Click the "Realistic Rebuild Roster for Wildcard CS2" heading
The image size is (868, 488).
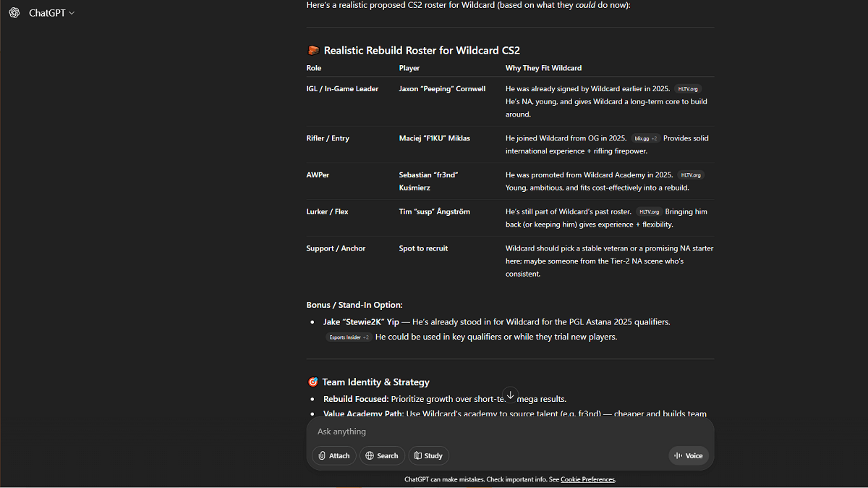(422, 51)
